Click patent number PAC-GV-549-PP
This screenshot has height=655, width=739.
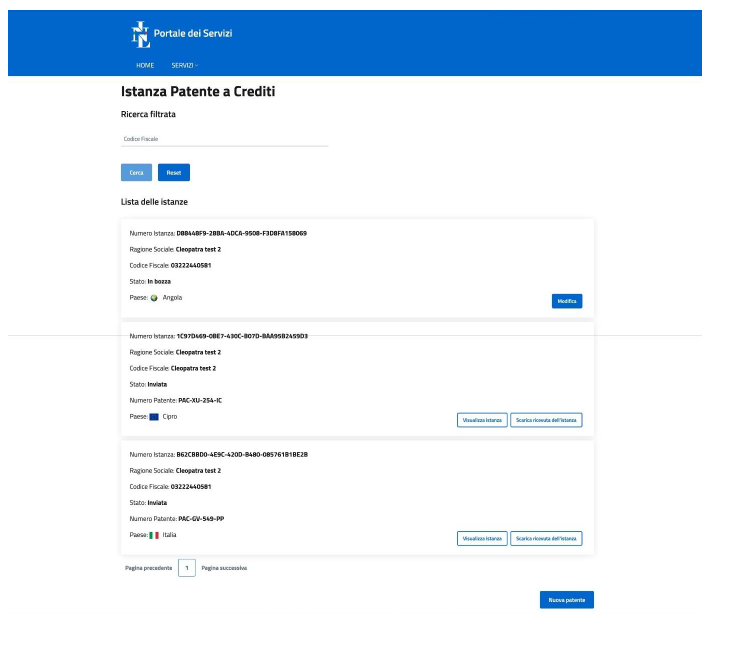pos(201,519)
